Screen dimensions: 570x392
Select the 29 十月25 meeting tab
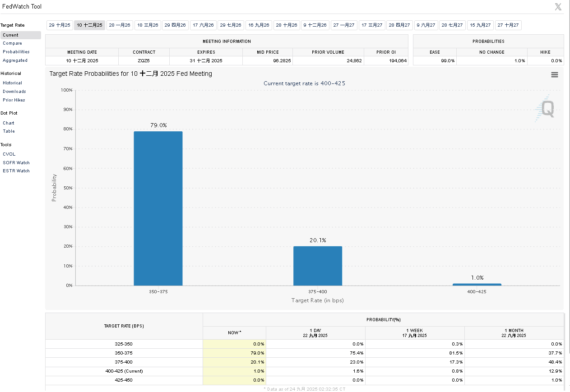(60, 25)
